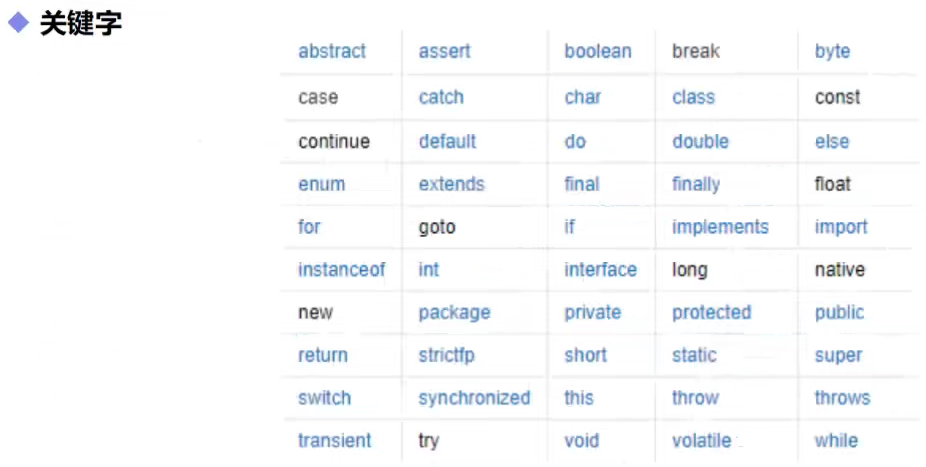Open the byte keyword link

click(832, 52)
